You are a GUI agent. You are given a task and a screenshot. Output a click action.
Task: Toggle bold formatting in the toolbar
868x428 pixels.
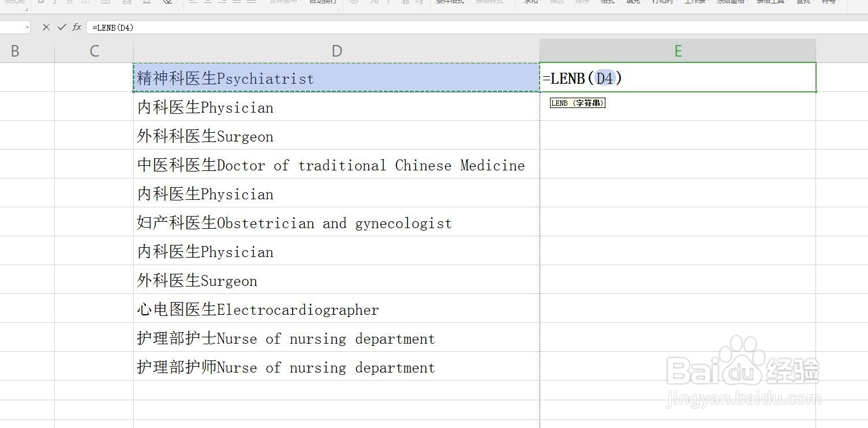[40, 2]
